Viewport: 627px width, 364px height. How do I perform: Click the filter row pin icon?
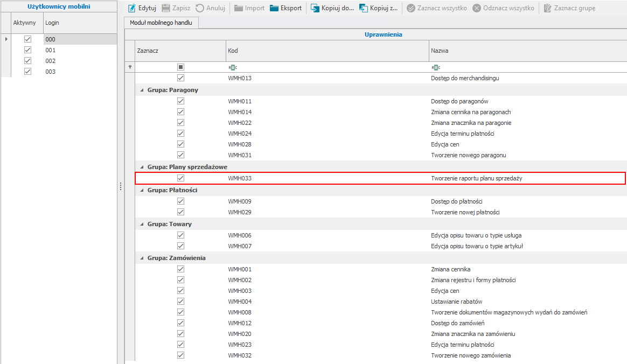[130, 67]
